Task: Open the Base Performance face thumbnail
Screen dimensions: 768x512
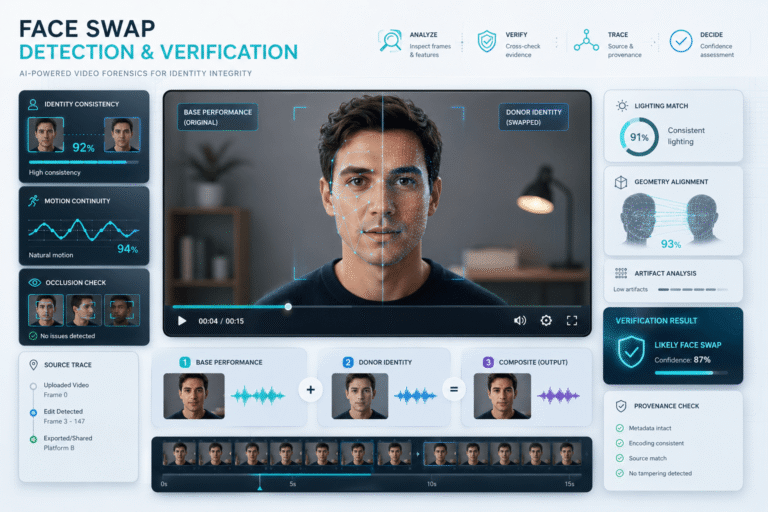Action: [194, 396]
